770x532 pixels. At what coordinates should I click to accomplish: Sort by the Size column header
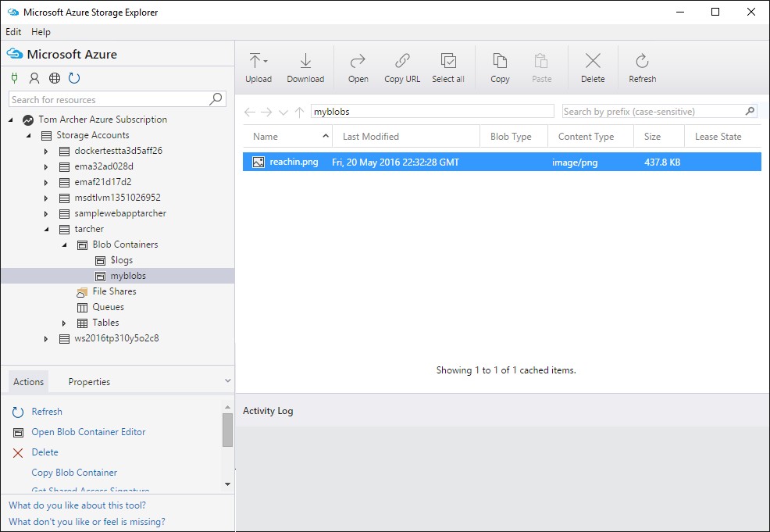point(658,137)
